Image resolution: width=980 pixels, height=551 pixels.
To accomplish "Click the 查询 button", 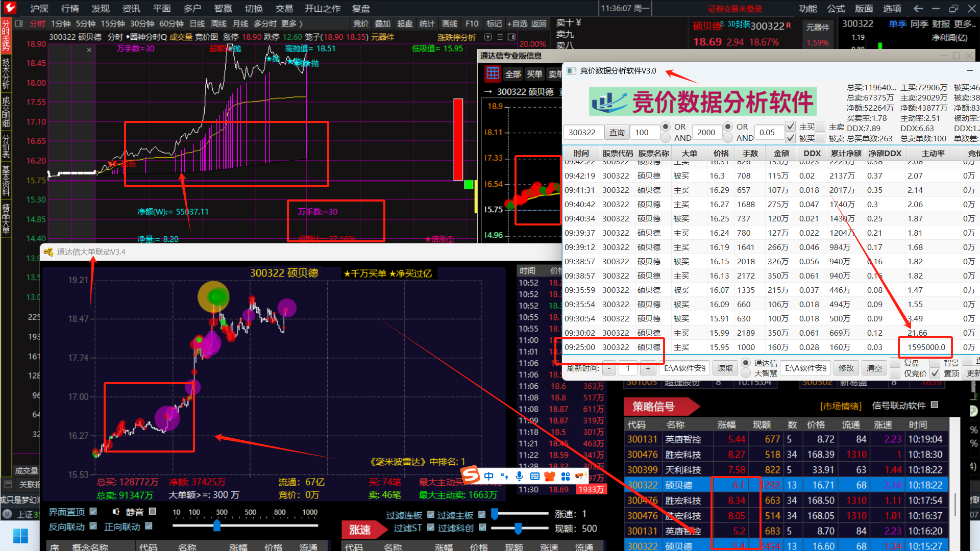I will pos(617,132).
